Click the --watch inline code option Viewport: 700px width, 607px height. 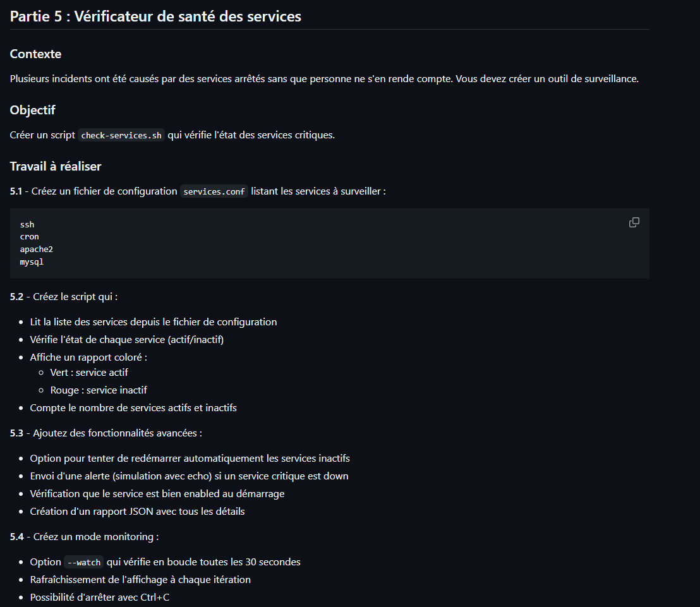click(84, 562)
